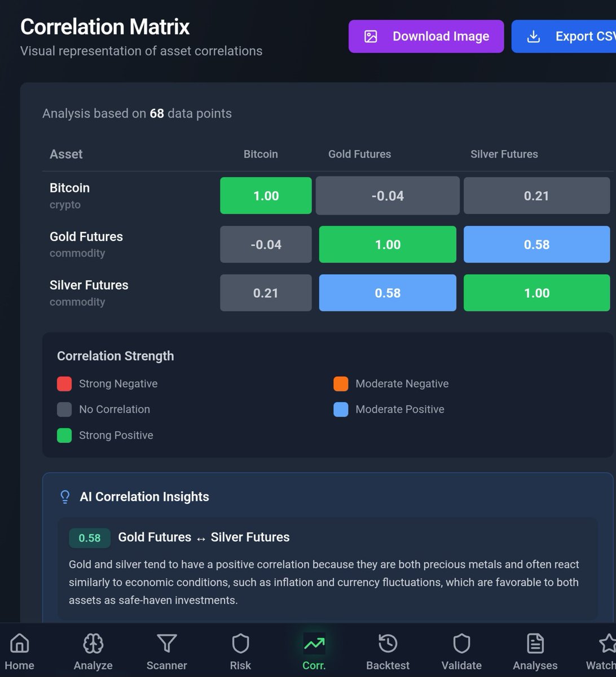Click the 0.21 Bitcoin-Silver correlation cell
The height and width of the screenshot is (677, 616).
[536, 195]
